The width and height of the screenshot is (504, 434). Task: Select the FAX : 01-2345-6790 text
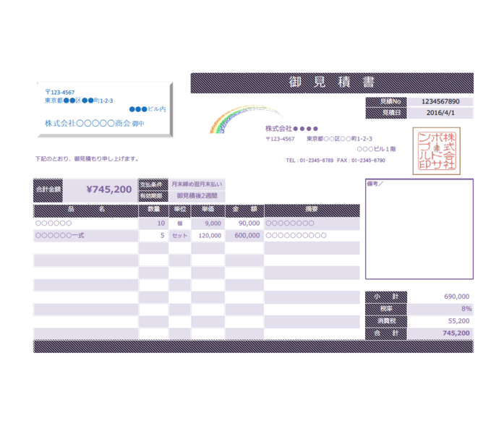pos(361,160)
